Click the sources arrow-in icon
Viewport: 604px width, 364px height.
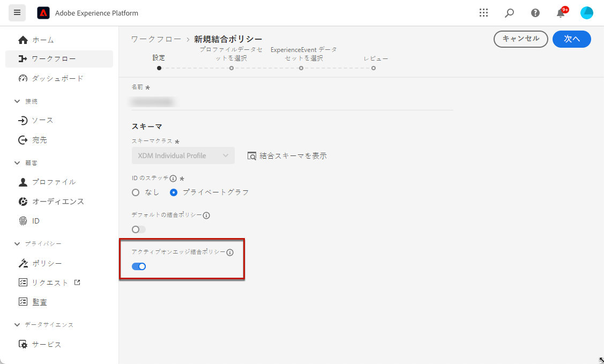(23, 121)
